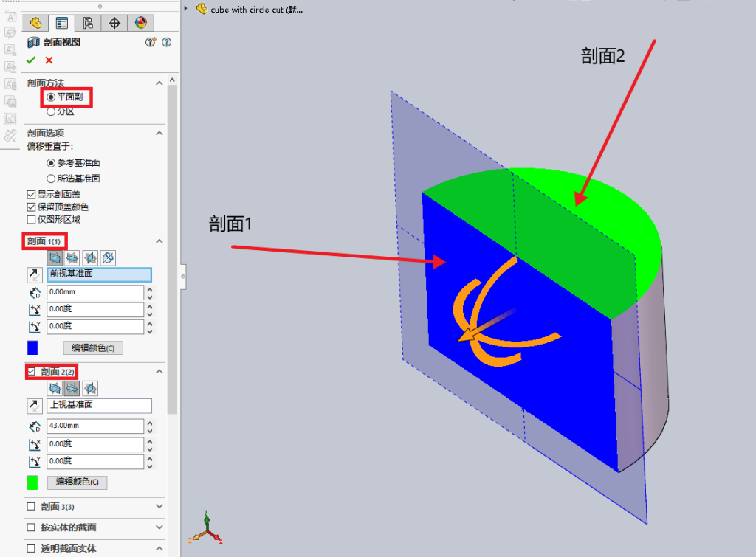Expand the 剖面 3(3) section
The height and width of the screenshot is (557, 756).
159,506
